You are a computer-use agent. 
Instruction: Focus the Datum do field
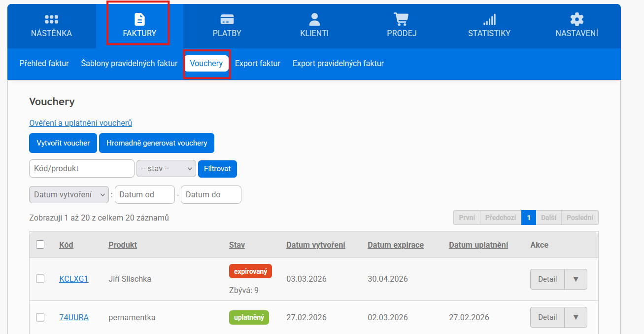pos(211,194)
